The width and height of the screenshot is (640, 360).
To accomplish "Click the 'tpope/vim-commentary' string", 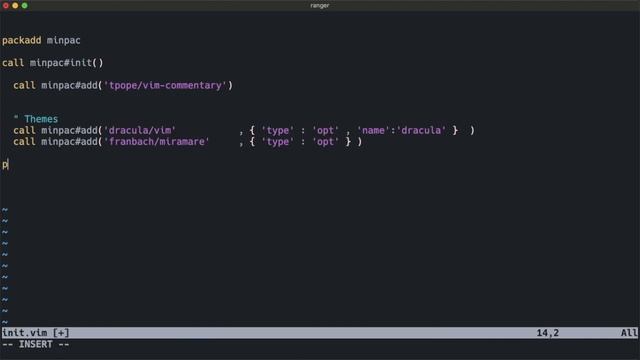I will point(165,85).
